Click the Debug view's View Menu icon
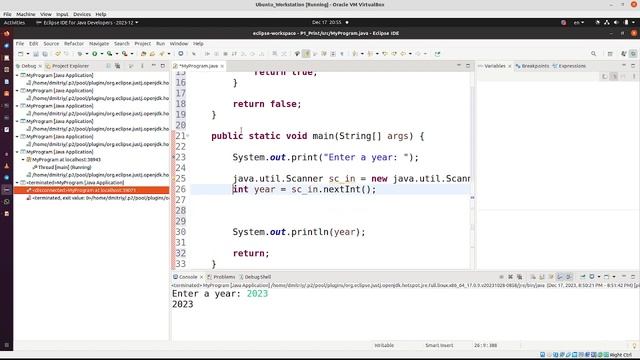640x360 pixels. (142, 66)
